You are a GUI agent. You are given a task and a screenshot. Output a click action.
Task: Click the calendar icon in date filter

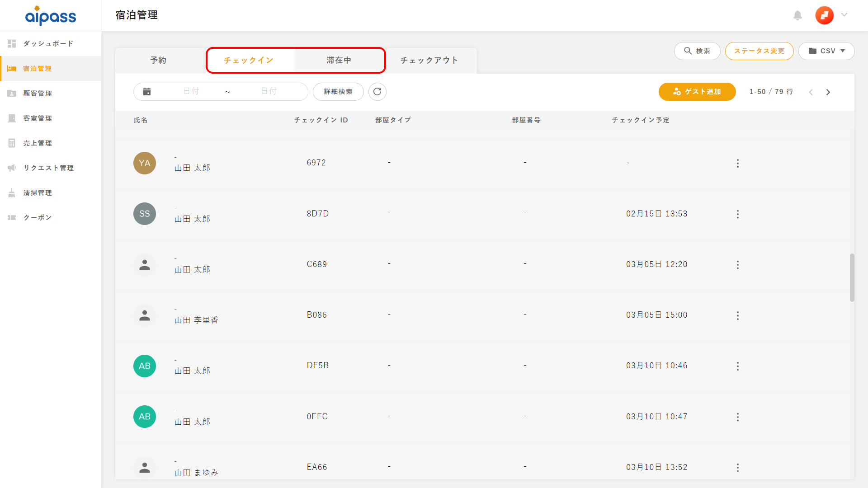point(147,92)
